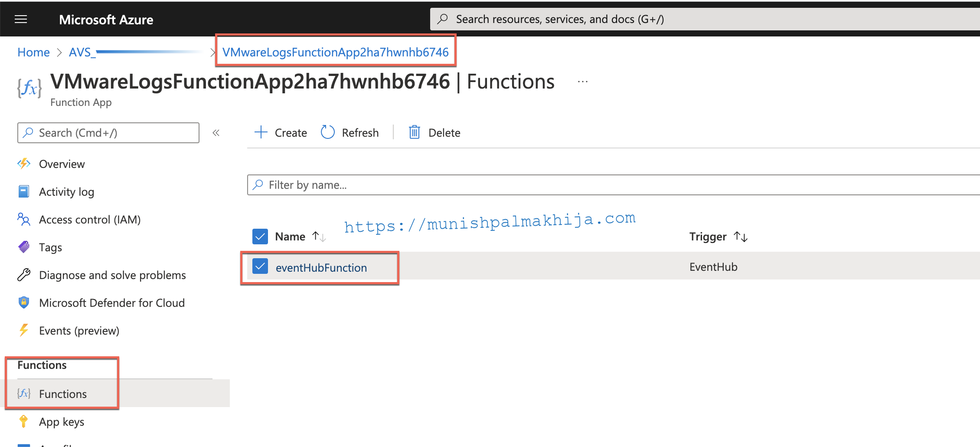Open VMwareLogsFunctionApp2ha7hwnhb6746 breadcrumb link

click(335, 52)
